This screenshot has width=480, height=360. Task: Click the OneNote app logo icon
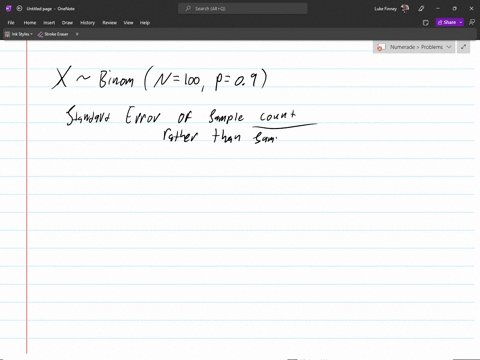click(9, 9)
